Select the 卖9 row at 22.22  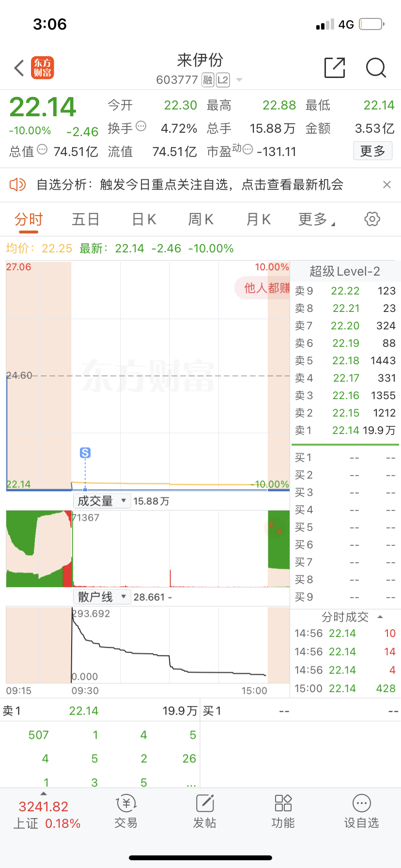pyautogui.click(x=345, y=291)
